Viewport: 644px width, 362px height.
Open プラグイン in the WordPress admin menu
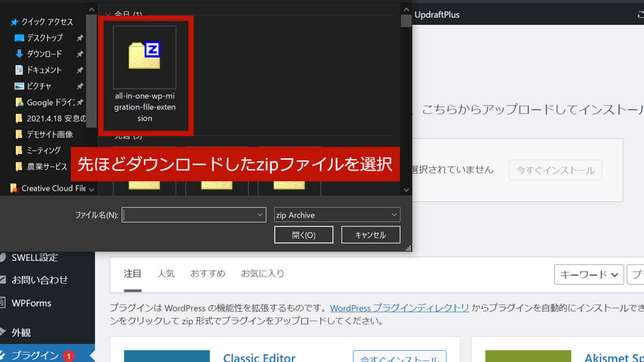pos(35,355)
